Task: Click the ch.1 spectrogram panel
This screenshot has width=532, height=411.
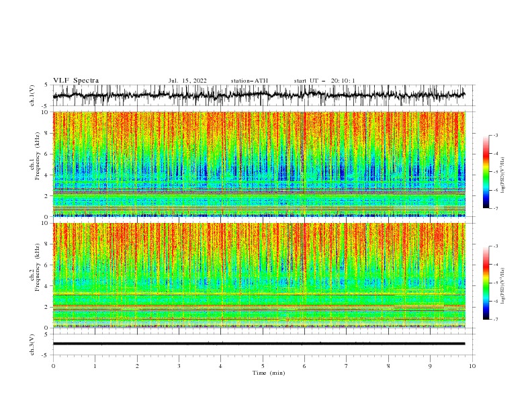Action: (259, 164)
